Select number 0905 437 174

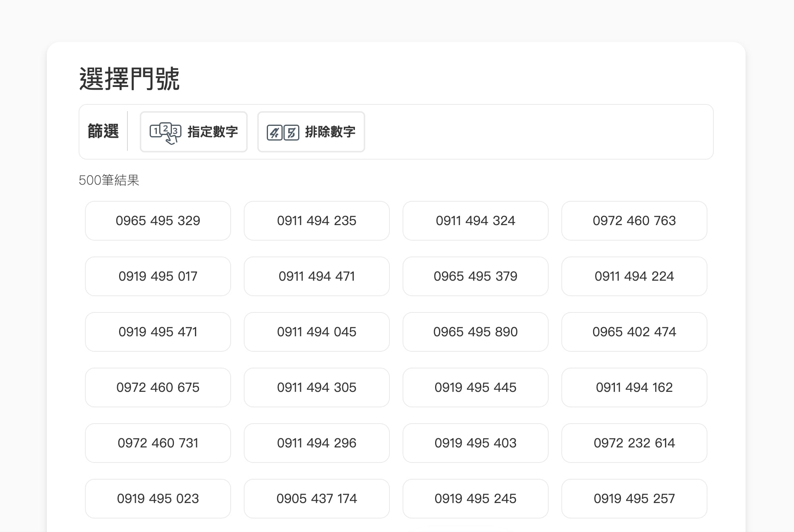tap(317, 499)
